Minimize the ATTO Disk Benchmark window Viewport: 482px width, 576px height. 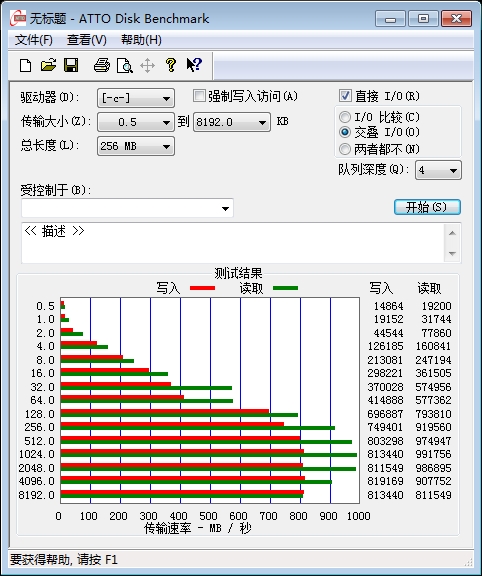[x=390, y=19]
